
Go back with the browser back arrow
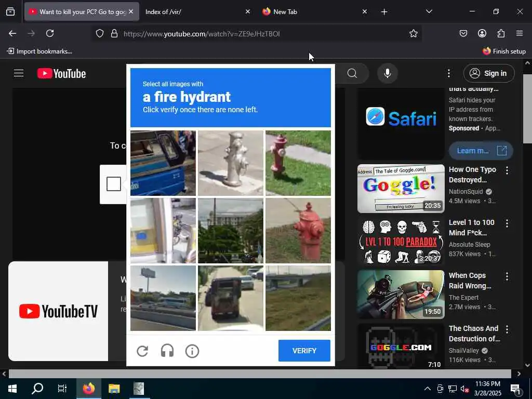click(x=12, y=33)
